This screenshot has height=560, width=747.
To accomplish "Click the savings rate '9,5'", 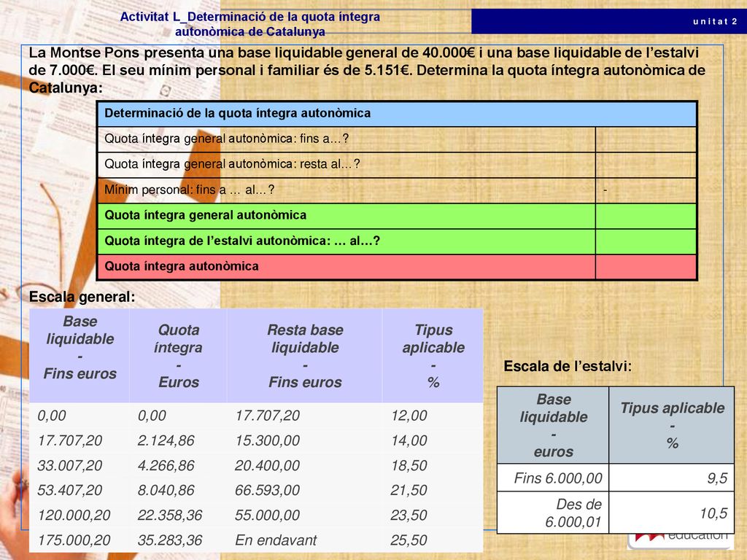I will [717, 478].
